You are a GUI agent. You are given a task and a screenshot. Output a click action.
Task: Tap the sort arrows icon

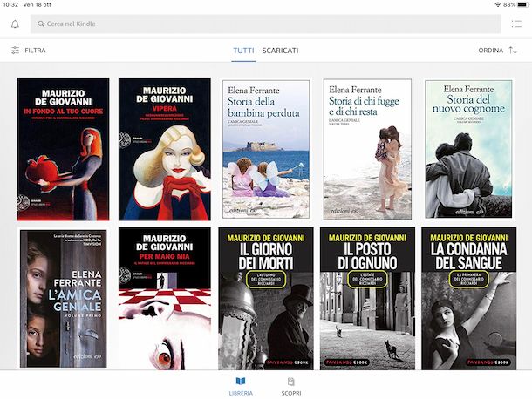point(513,51)
